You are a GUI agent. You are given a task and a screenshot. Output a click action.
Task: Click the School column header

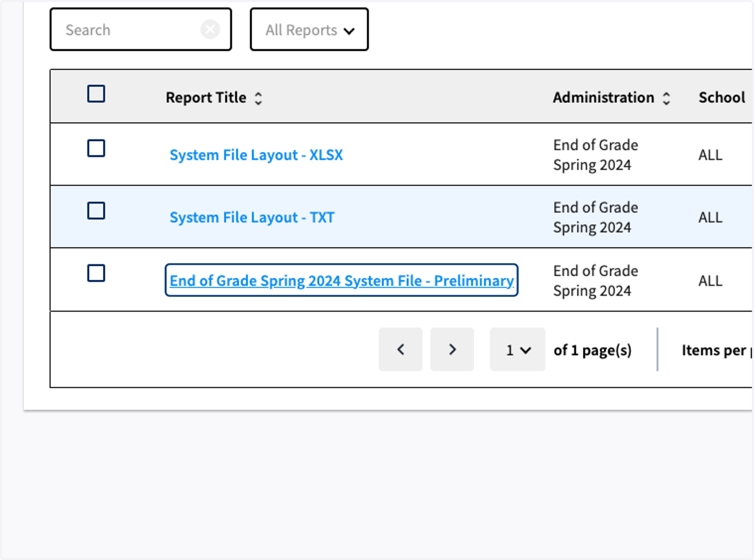click(x=722, y=98)
